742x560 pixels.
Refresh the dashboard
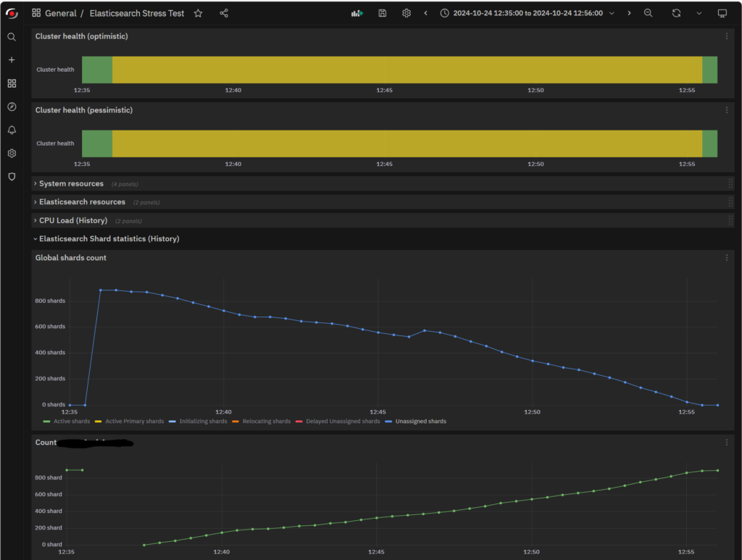676,13
